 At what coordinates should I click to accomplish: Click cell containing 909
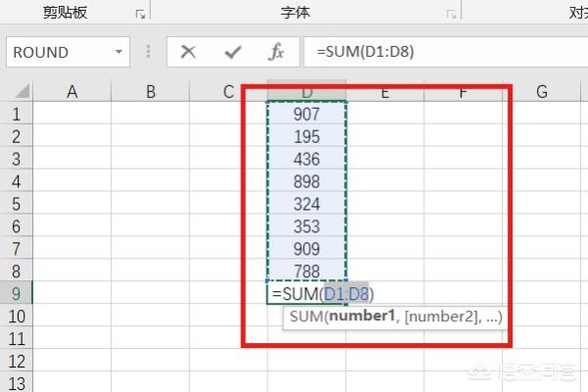pos(307,248)
